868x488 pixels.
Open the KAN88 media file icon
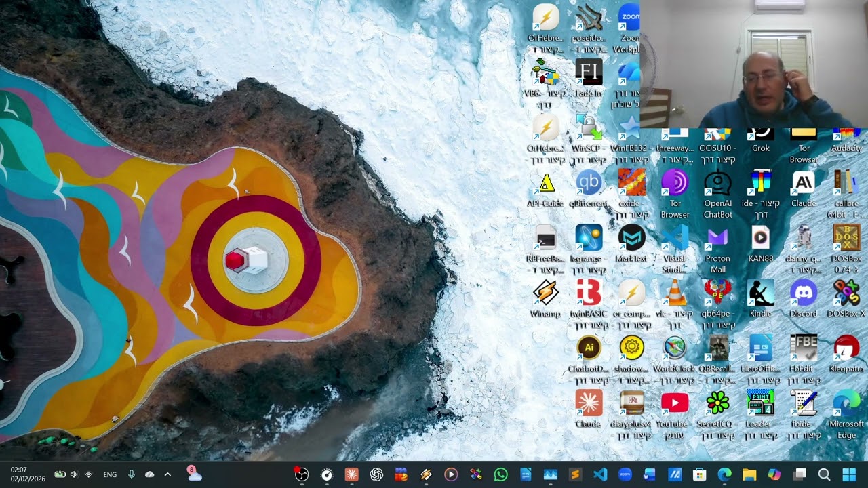pyautogui.click(x=761, y=238)
